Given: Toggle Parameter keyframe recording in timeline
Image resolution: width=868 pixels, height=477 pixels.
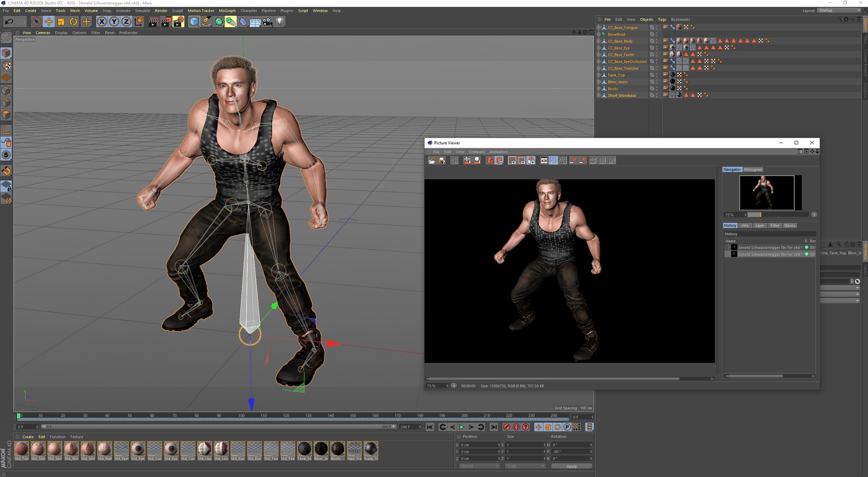Looking at the screenshot, I should pyautogui.click(x=567, y=427).
